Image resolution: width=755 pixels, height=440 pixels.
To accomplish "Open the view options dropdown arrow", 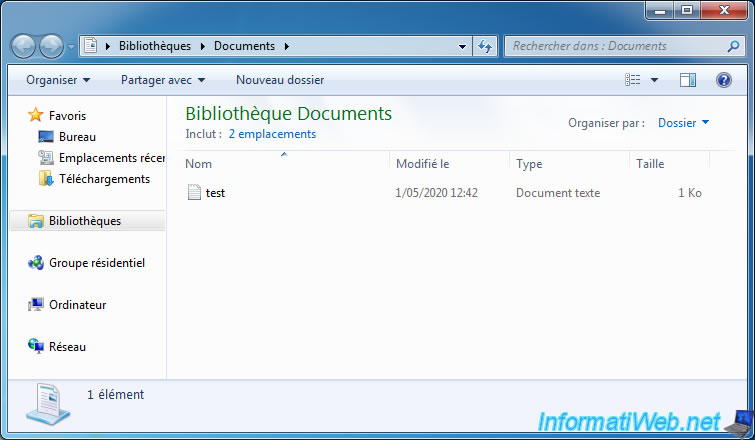I will point(654,80).
